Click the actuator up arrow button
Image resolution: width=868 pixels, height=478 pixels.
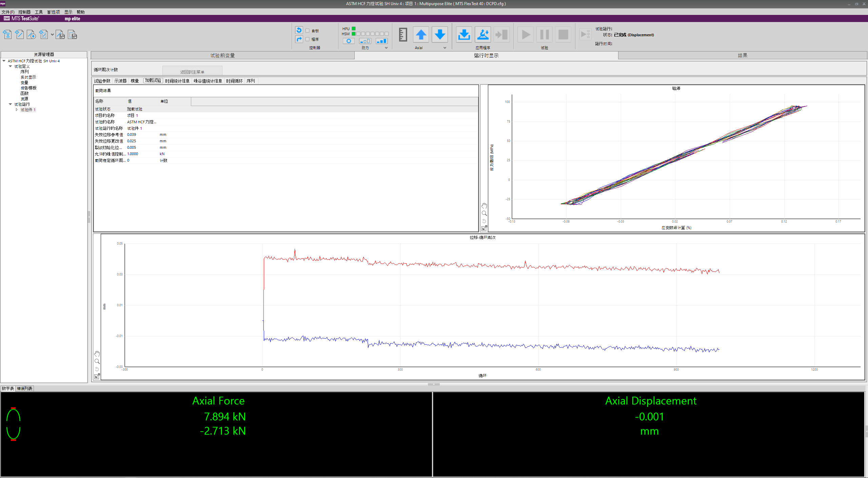click(421, 35)
